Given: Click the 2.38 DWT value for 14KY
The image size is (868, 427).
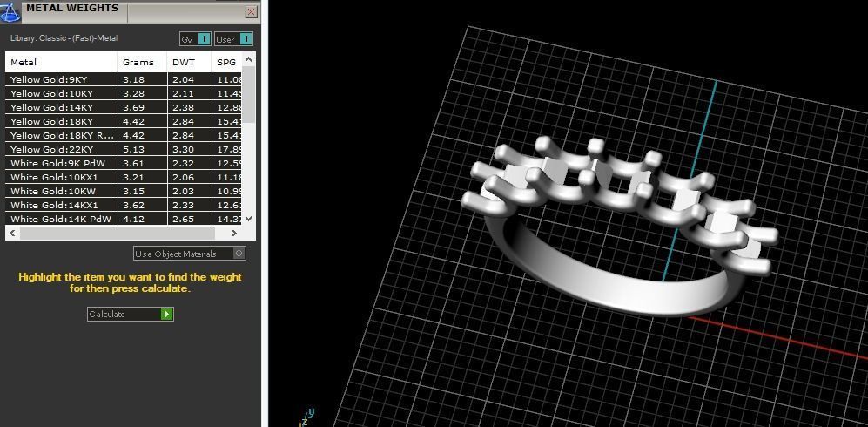Looking at the screenshot, I should click(183, 107).
